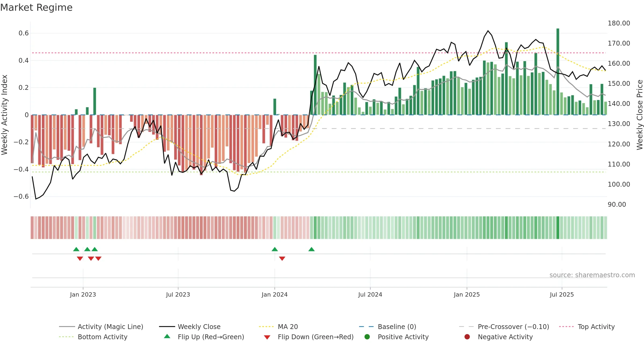Screen dimensions: 644x362
Task: Click the red flip-down marker after Jan 2024
Action: (282, 258)
